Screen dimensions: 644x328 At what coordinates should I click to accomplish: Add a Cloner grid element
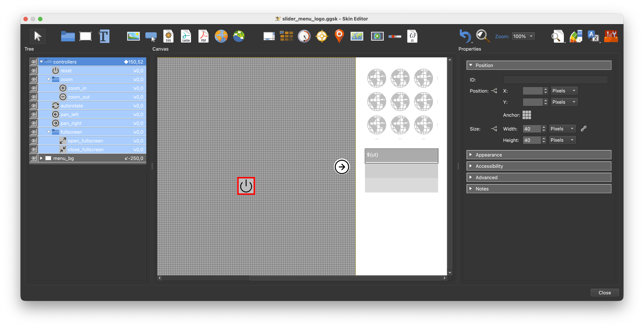pyautogui.click(x=286, y=36)
